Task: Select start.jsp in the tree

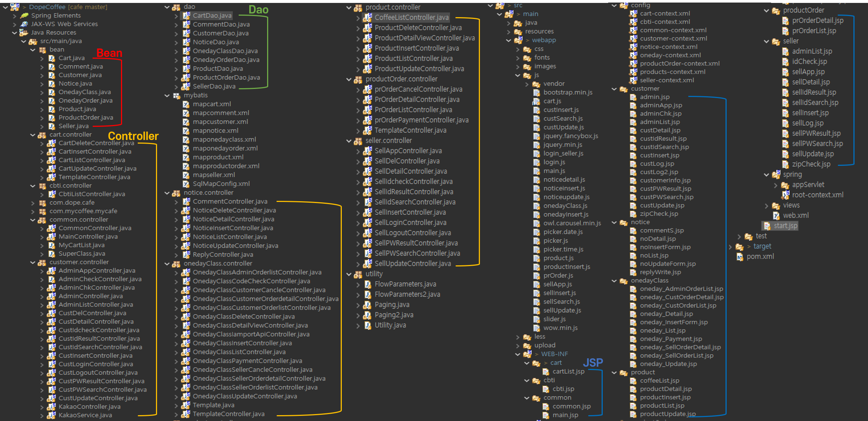Action: (785, 226)
